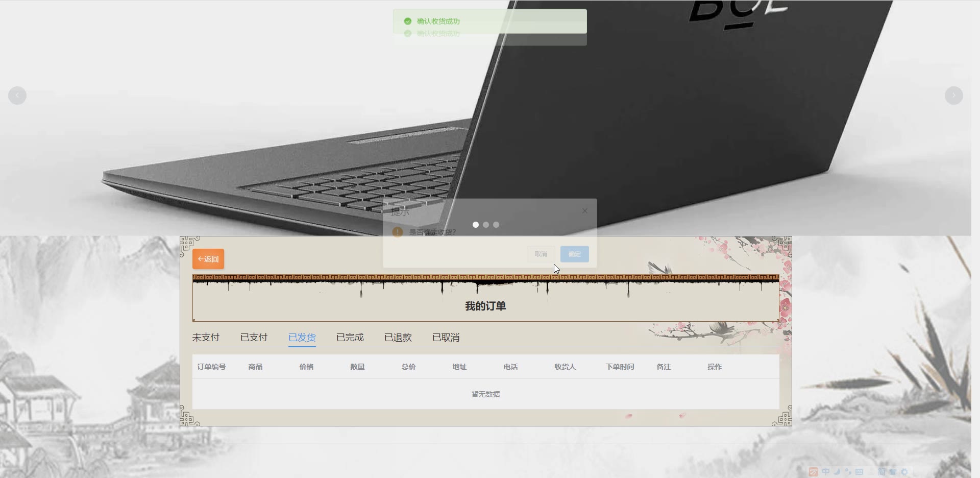Select the first carousel indicator dot
The height and width of the screenshot is (478, 980).
[x=476, y=225]
